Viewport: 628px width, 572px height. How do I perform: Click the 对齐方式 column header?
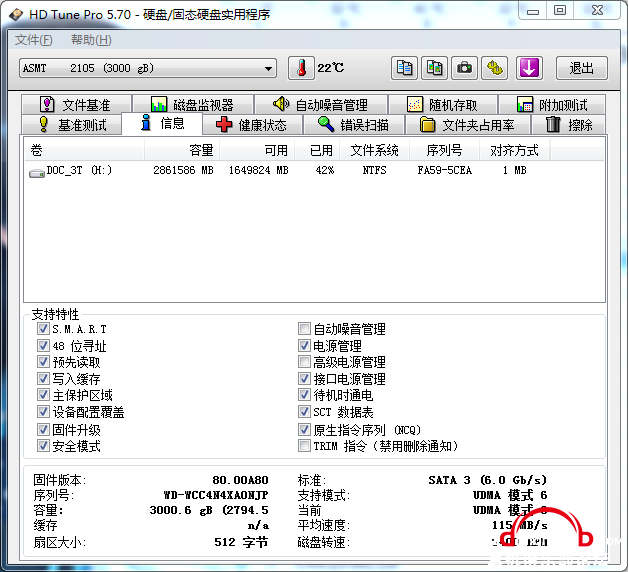click(514, 150)
